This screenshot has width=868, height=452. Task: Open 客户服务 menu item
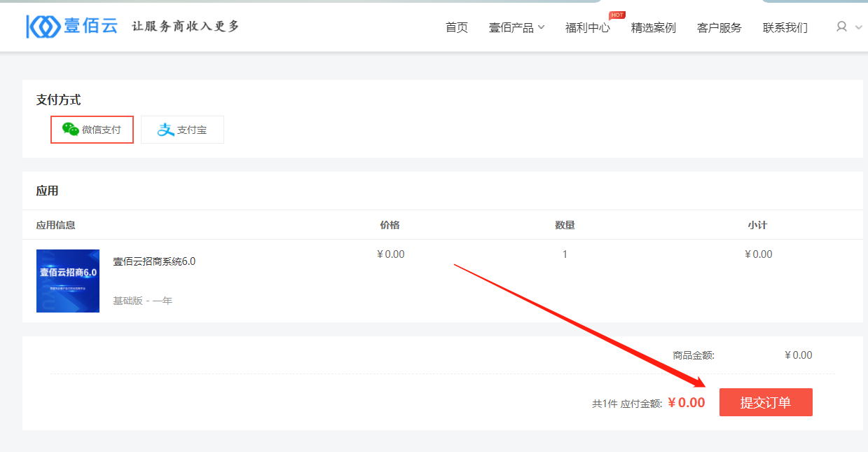(719, 28)
